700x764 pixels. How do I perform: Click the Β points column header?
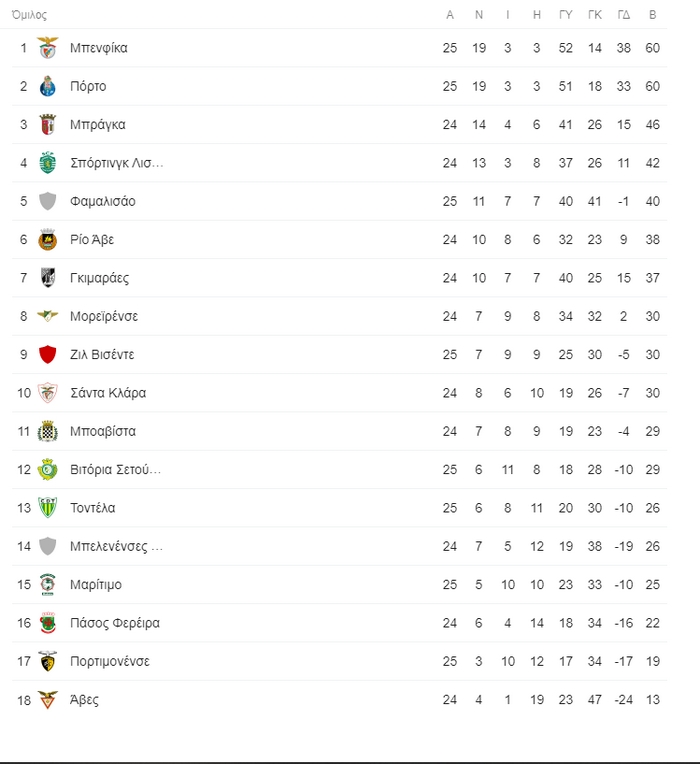pyautogui.click(x=653, y=15)
